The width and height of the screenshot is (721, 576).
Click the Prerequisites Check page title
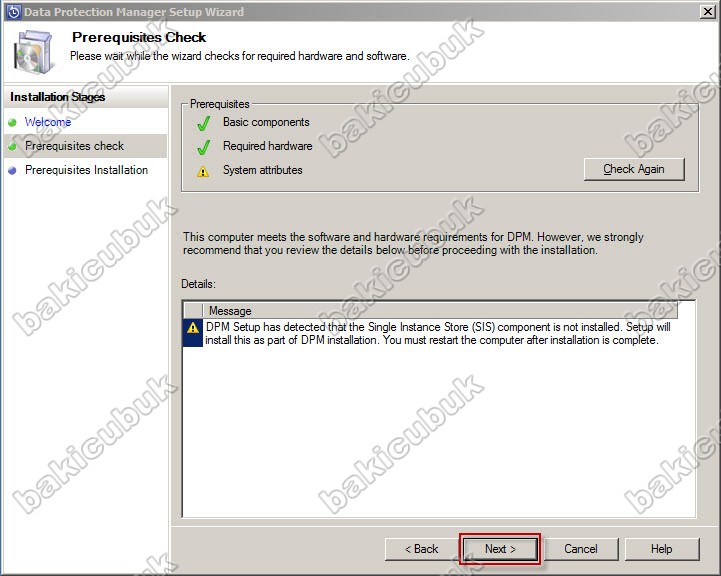139,37
